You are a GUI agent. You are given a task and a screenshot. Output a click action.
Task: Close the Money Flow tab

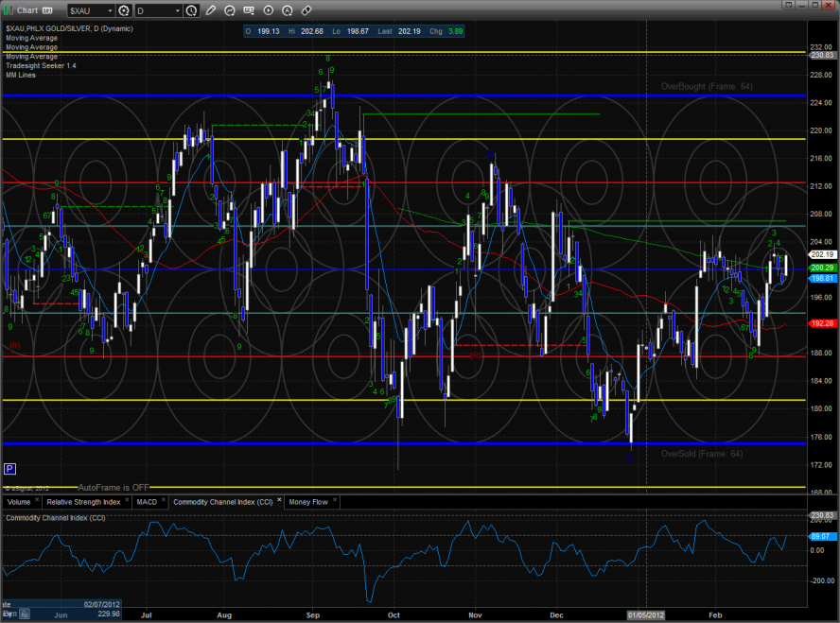point(335,499)
